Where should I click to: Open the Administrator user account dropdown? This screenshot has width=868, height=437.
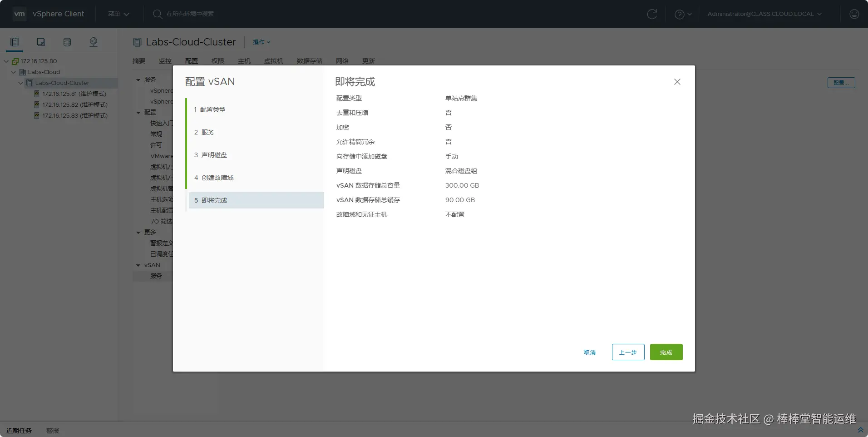coord(764,14)
